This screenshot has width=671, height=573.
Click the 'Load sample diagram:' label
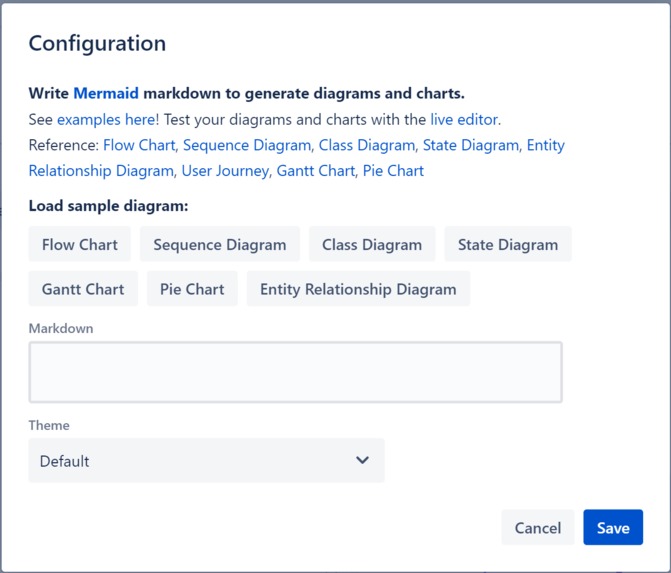108,206
